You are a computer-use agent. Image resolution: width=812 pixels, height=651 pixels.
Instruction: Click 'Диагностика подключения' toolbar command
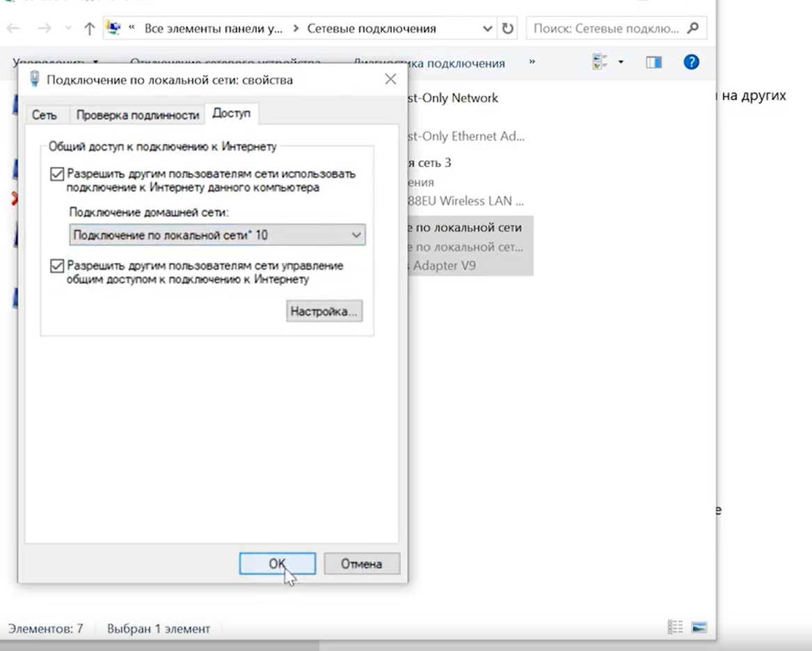pyautogui.click(x=429, y=63)
